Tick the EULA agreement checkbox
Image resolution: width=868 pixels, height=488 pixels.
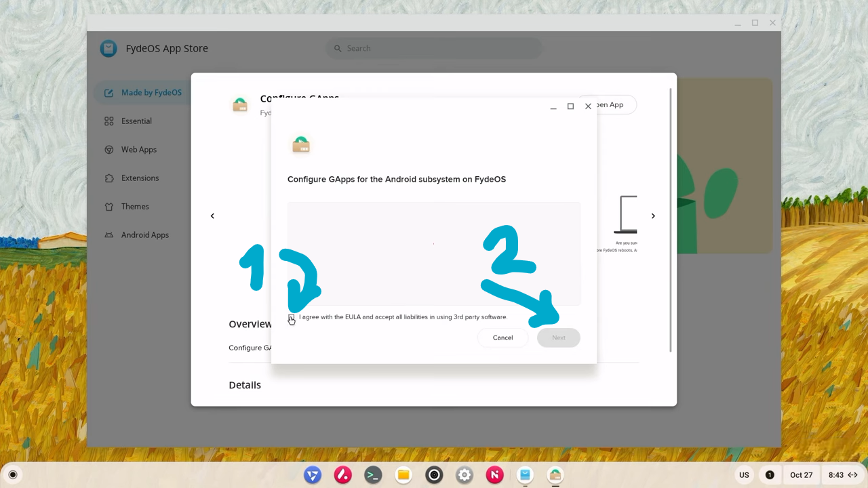click(x=292, y=317)
